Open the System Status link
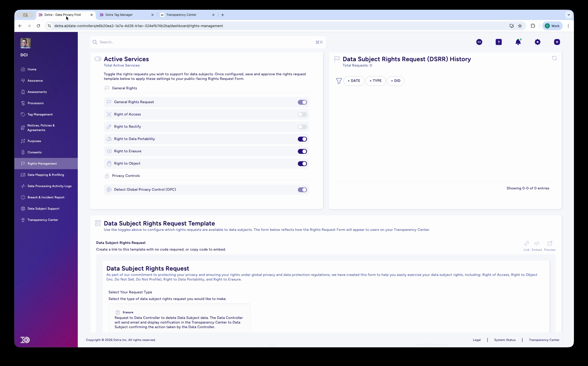The image size is (588, 366). pyautogui.click(x=505, y=340)
